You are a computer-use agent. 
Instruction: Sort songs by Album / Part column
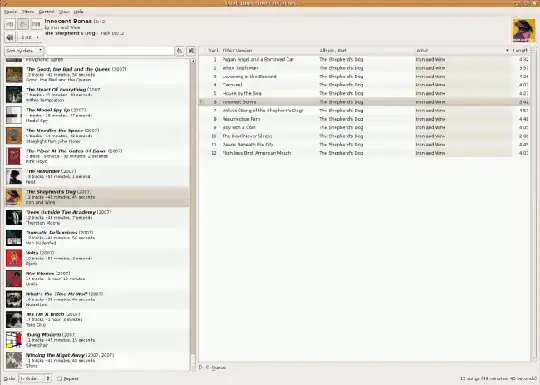(366, 51)
